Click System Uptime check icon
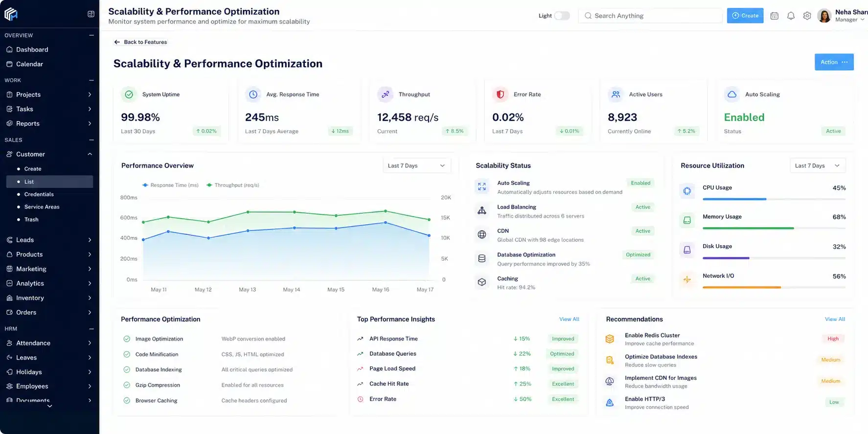 (x=129, y=94)
